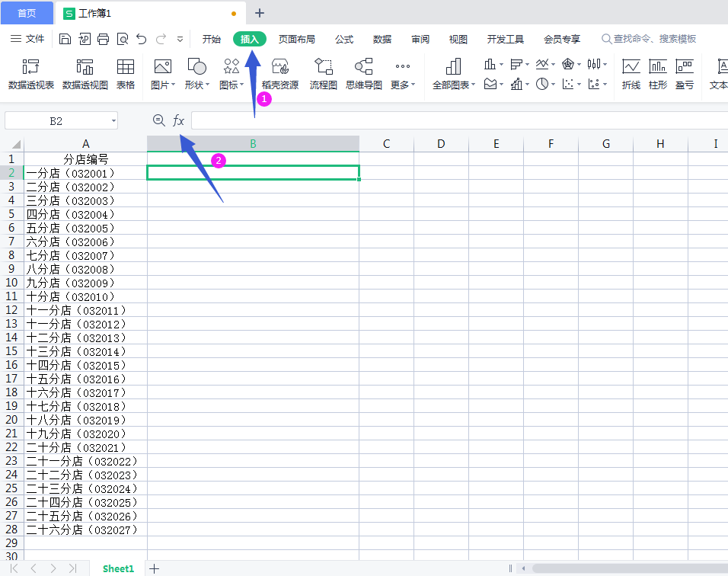Click the radar chart type icon
The height and width of the screenshot is (576, 728).
tap(568, 64)
